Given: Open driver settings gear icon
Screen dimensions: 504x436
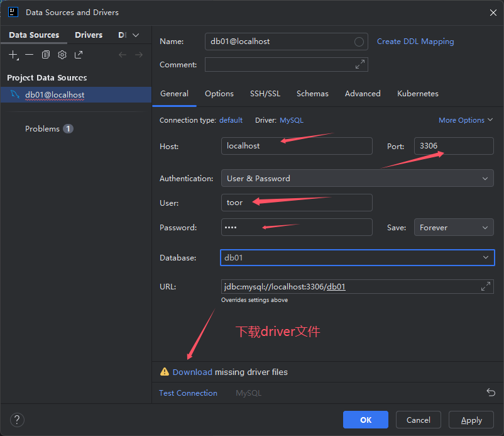Looking at the screenshot, I should (x=62, y=55).
